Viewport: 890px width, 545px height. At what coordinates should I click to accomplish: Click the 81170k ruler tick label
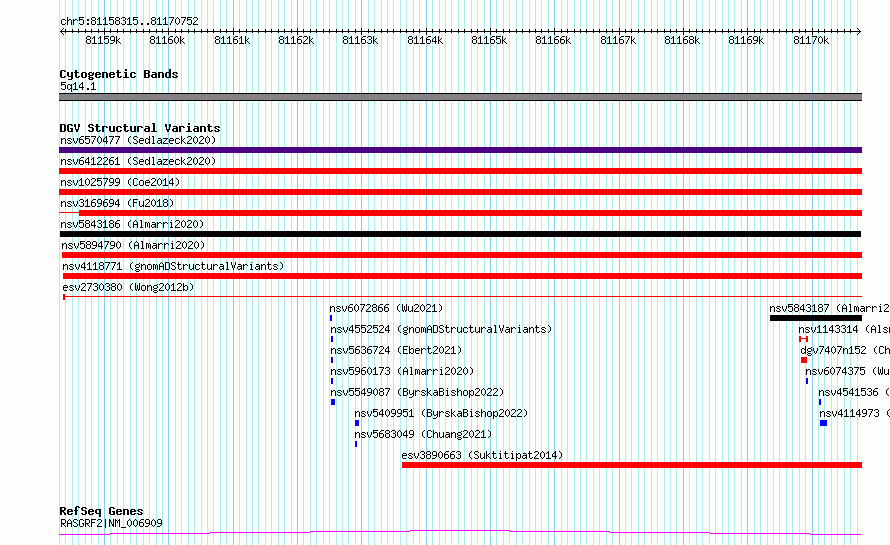(811, 40)
